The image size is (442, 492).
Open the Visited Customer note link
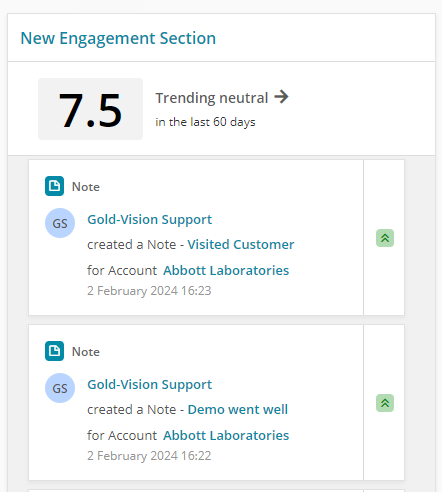241,244
